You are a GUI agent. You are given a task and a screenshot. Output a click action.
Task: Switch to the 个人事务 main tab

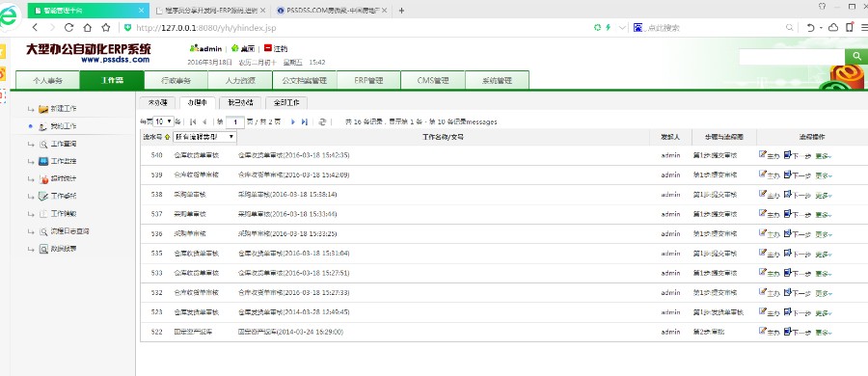(47, 80)
